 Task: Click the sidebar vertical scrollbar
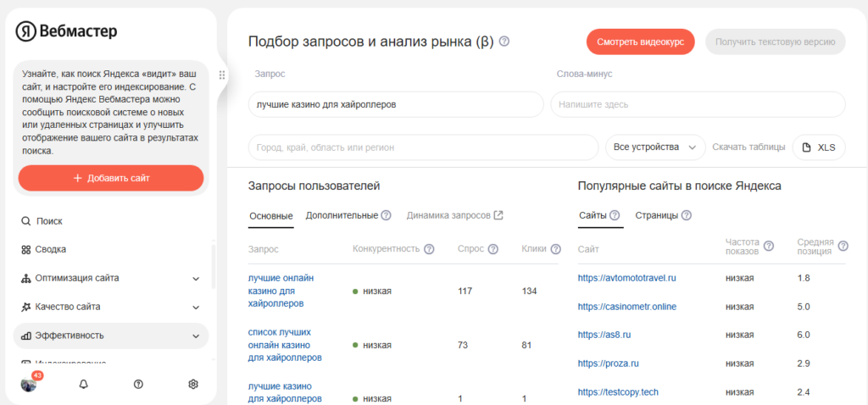pos(214,265)
